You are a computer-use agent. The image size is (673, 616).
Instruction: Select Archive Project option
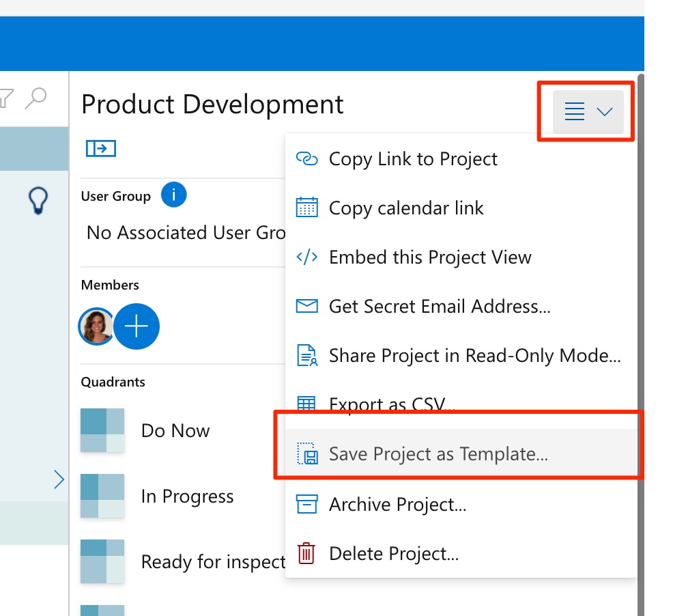coord(397,505)
